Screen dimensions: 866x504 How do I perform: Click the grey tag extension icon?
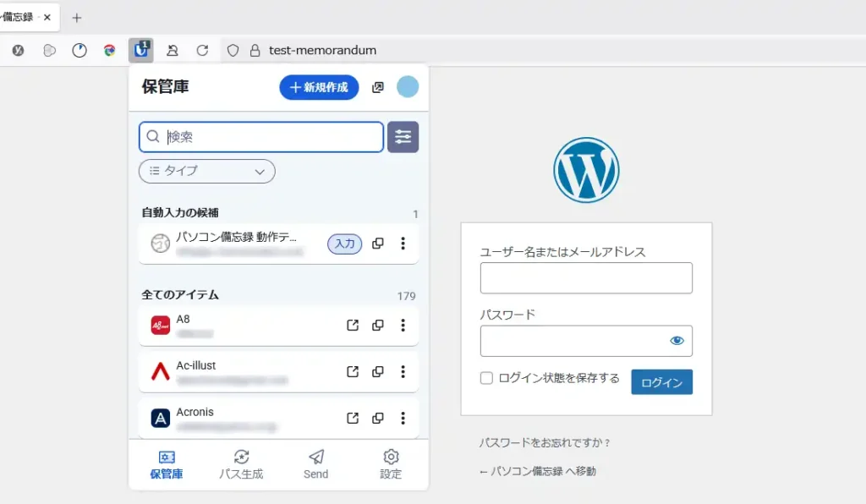pos(49,50)
